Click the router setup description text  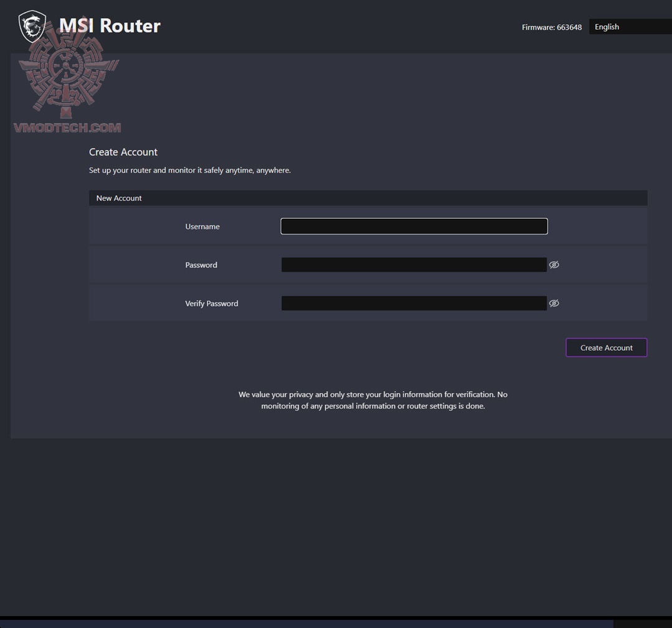[x=189, y=170]
